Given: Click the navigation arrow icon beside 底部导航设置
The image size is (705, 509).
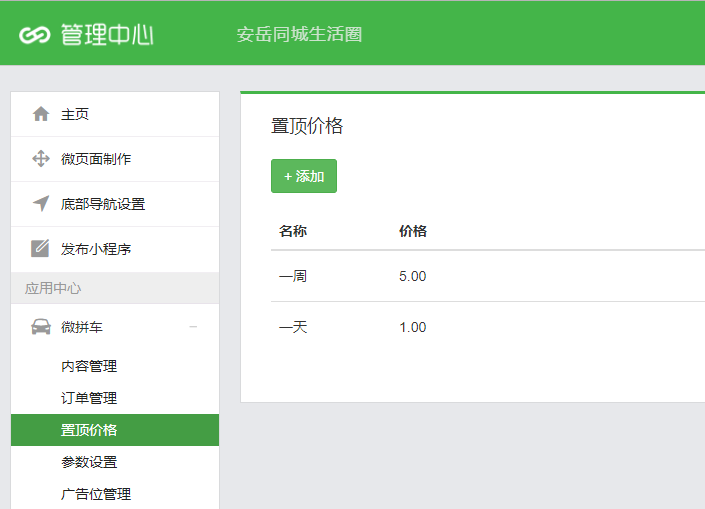Looking at the screenshot, I should click(x=41, y=204).
